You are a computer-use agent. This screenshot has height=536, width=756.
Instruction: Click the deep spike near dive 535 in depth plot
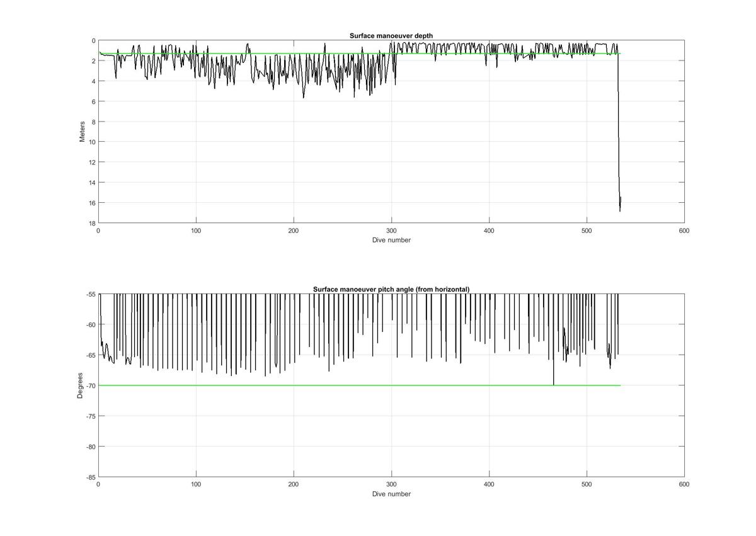click(619, 132)
